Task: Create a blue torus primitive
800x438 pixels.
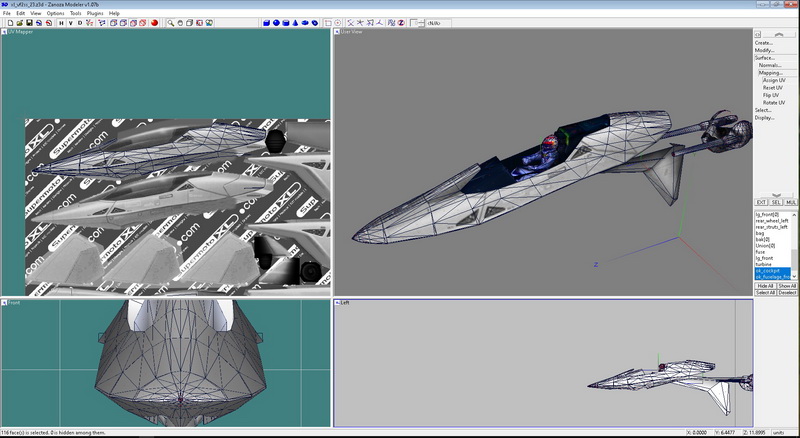Action: tap(305, 23)
